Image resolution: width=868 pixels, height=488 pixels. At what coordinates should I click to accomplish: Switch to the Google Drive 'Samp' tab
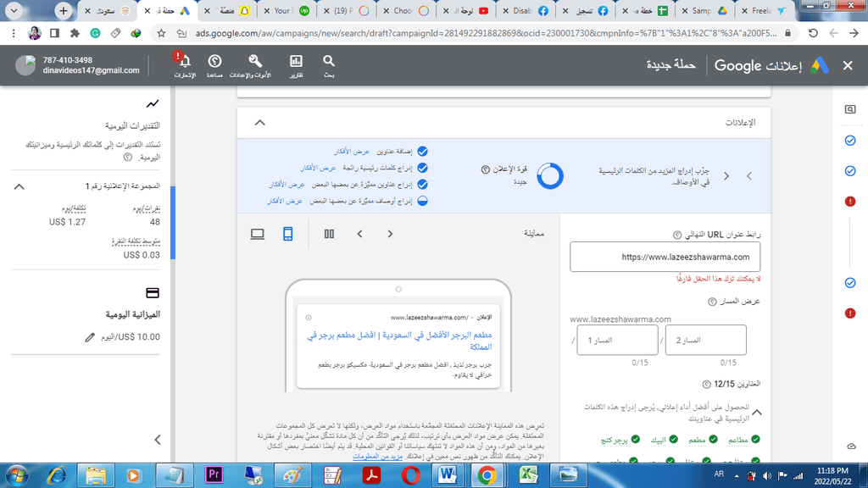704,10
